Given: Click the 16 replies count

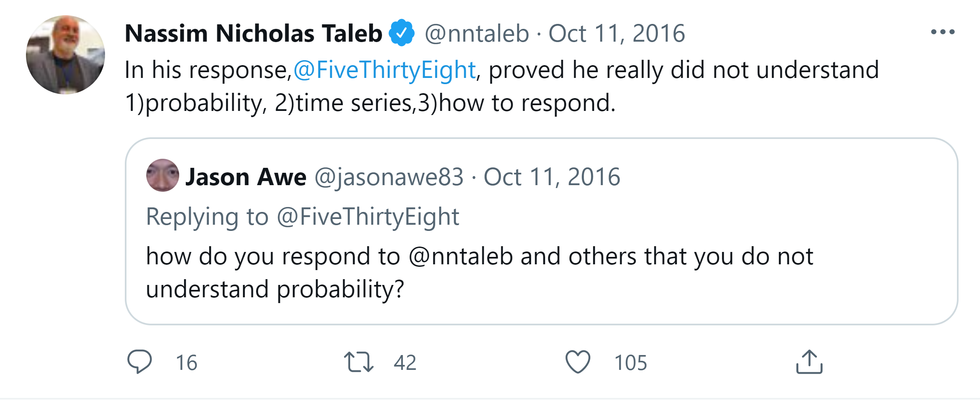Looking at the screenshot, I should tap(187, 363).
